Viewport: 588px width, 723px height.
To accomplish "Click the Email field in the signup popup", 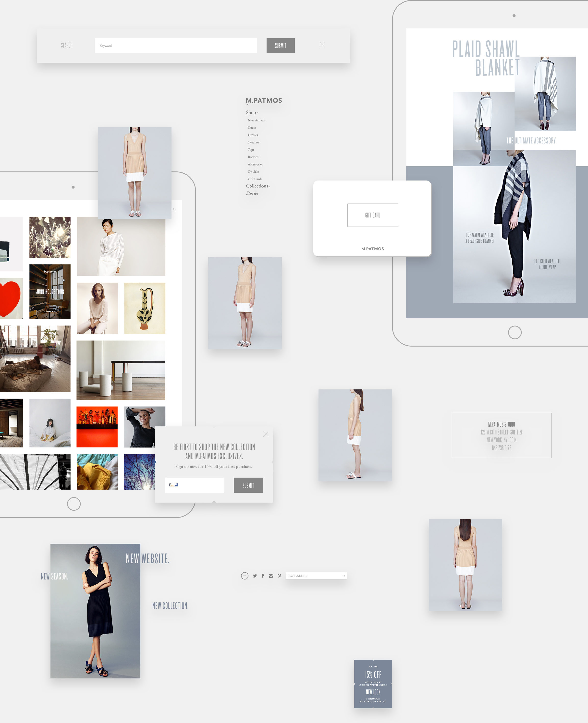I will point(194,485).
